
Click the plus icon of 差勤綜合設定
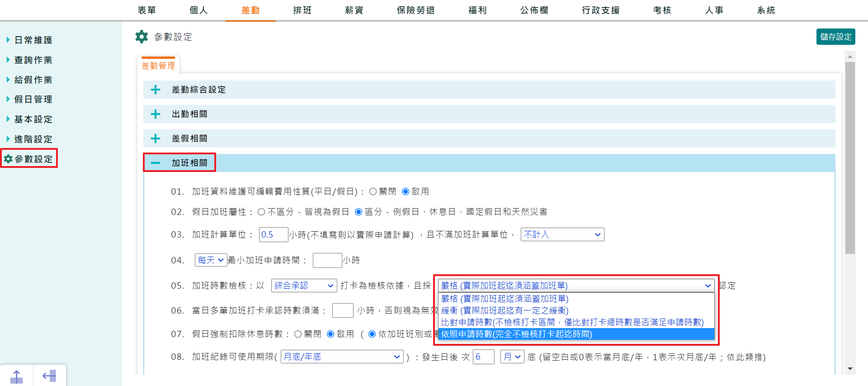156,90
